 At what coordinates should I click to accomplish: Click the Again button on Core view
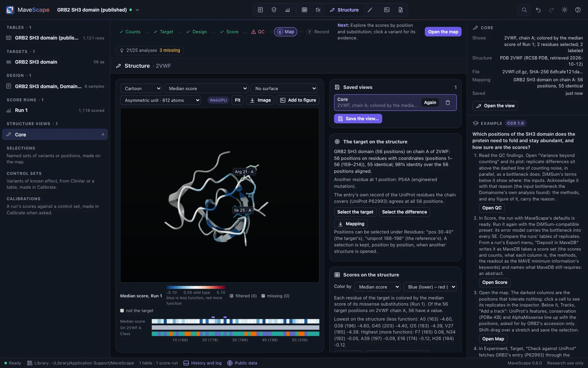point(430,102)
